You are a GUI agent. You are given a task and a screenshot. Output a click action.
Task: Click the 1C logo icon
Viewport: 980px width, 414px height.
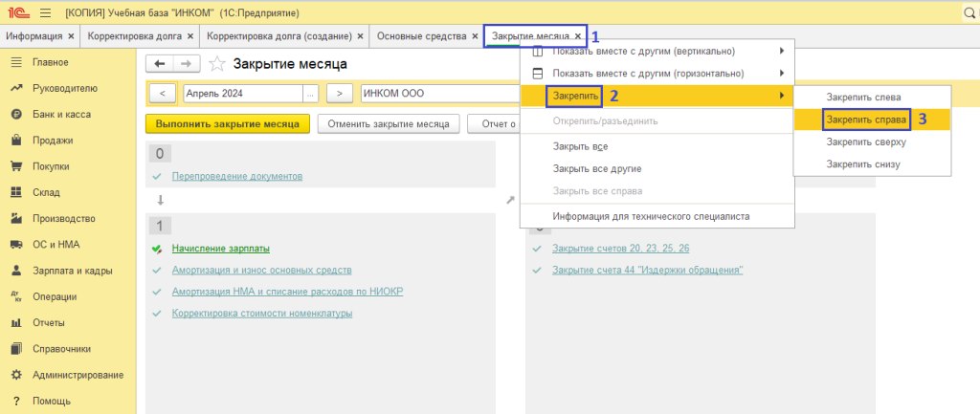[x=16, y=13]
